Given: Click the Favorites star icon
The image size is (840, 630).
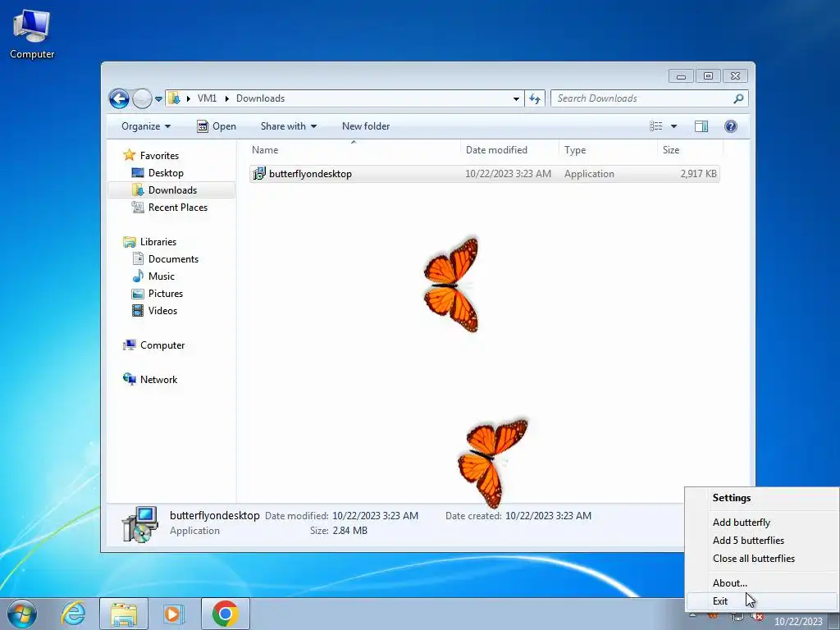Looking at the screenshot, I should 129,155.
